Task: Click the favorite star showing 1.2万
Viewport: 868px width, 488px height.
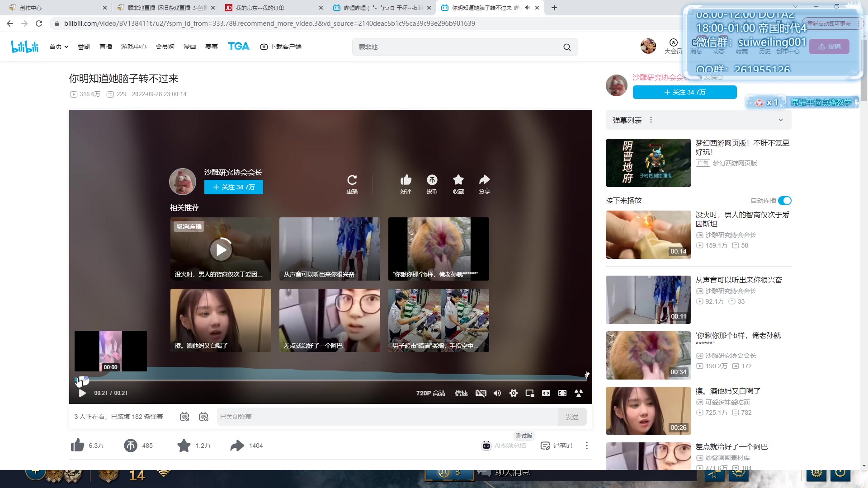Action: [184, 446]
